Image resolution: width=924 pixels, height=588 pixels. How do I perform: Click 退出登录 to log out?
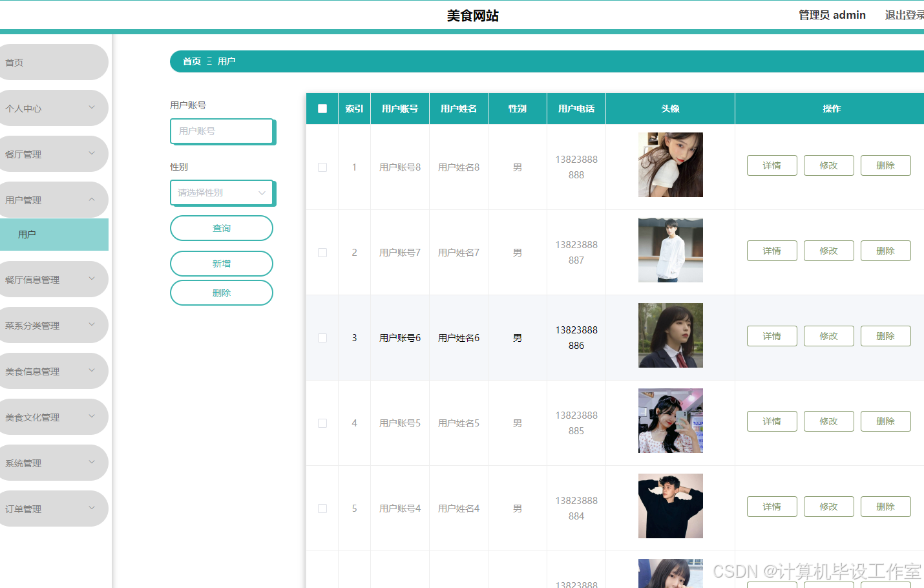click(x=904, y=15)
